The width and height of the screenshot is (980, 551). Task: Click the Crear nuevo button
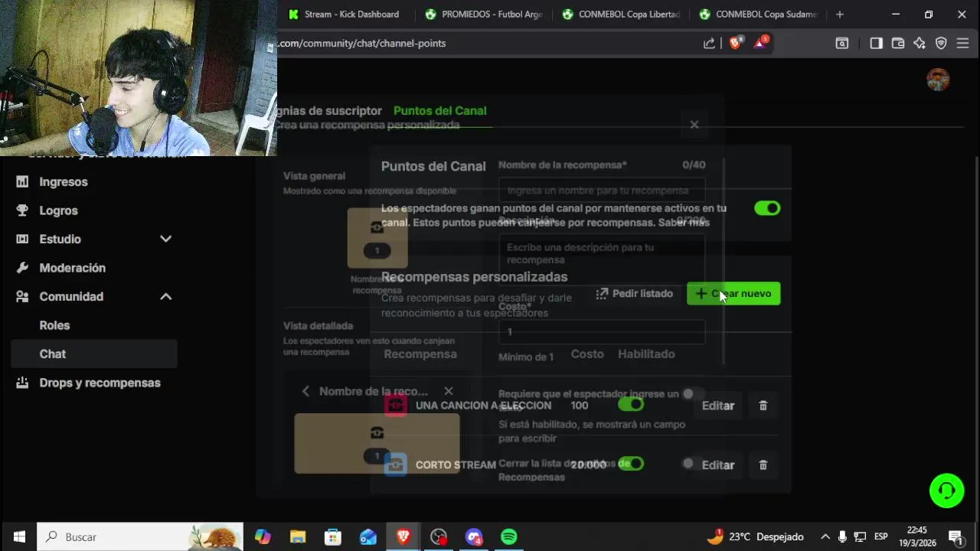click(733, 293)
